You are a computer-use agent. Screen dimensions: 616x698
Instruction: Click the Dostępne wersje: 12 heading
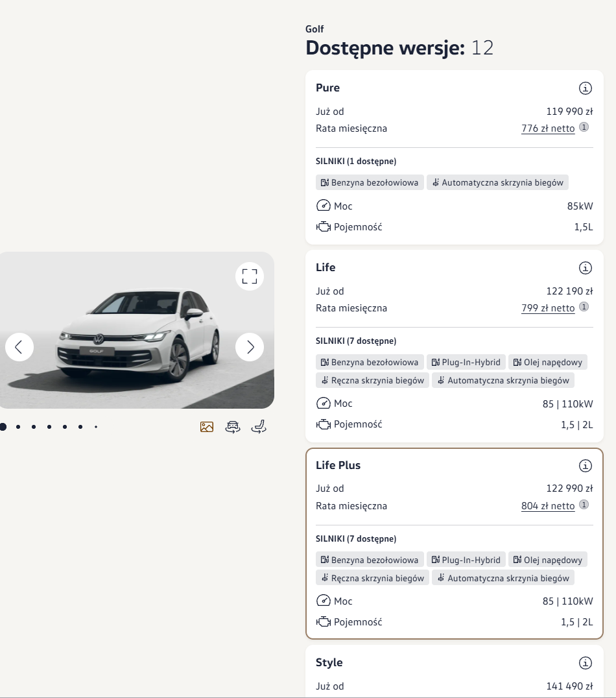pos(399,48)
